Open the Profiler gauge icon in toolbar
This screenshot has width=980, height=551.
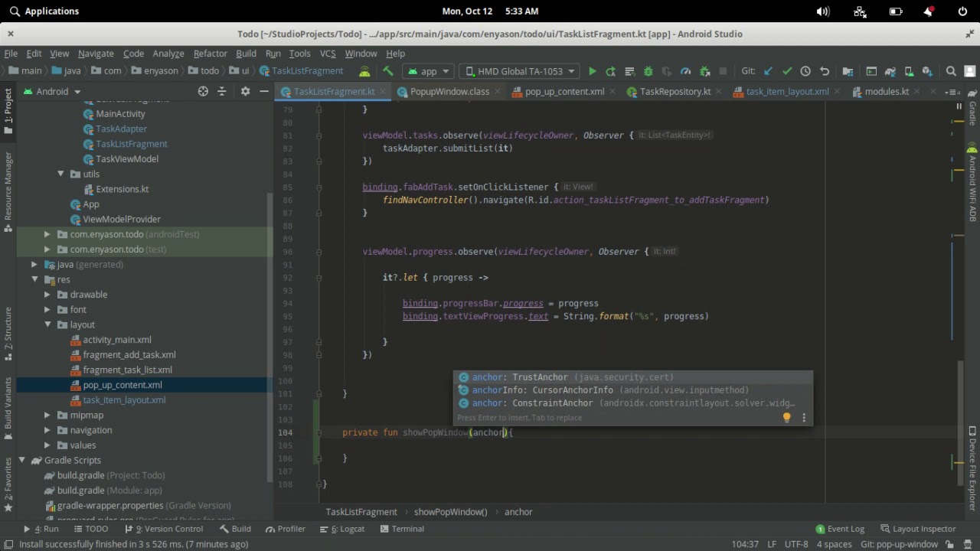[685, 71]
